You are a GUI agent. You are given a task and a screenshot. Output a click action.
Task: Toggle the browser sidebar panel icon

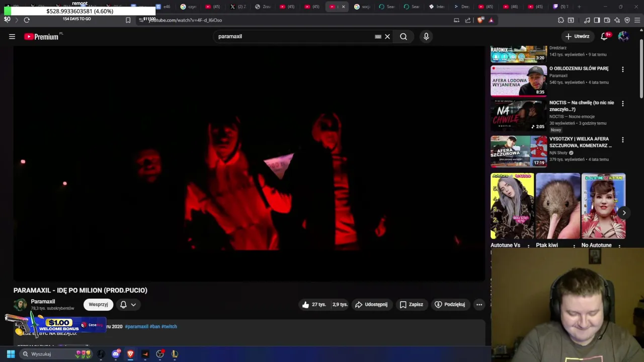(597, 20)
